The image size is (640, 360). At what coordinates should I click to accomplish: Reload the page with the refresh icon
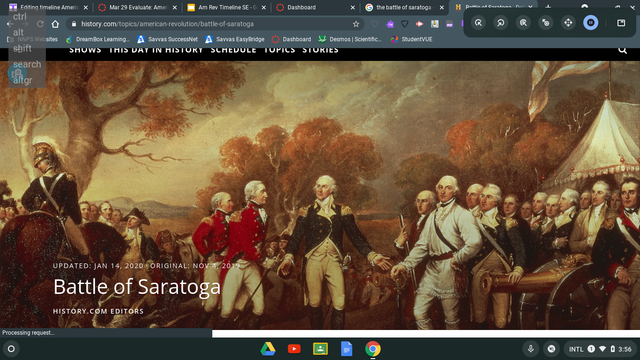40,24
